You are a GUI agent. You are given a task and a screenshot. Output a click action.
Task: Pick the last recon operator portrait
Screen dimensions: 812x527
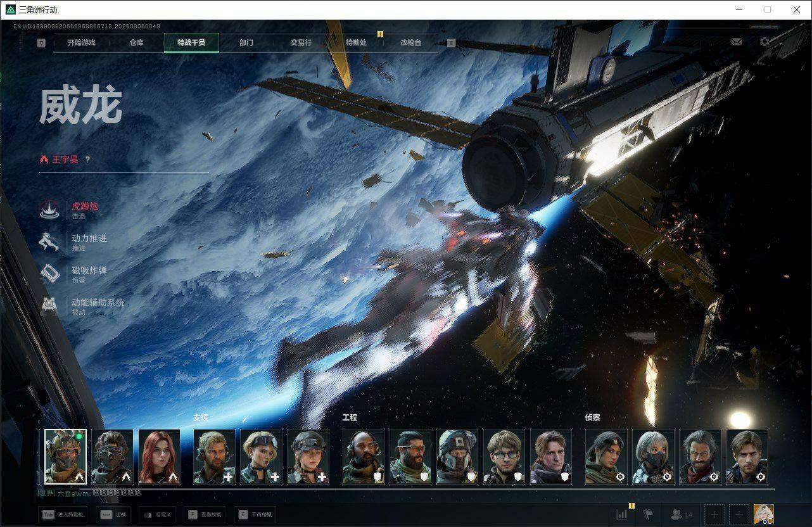click(x=747, y=457)
